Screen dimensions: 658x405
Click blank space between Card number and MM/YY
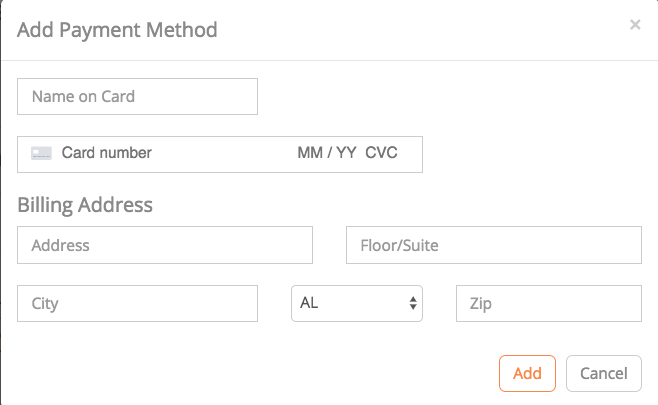(x=225, y=154)
